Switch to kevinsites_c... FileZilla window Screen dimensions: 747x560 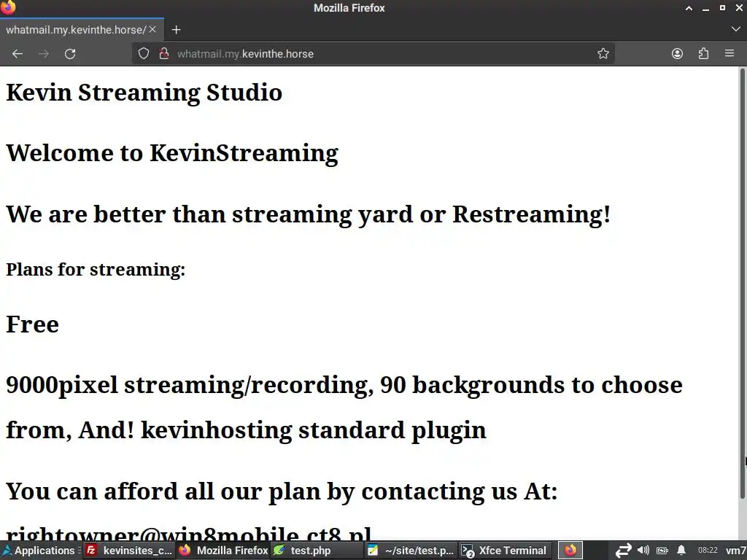click(128, 551)
